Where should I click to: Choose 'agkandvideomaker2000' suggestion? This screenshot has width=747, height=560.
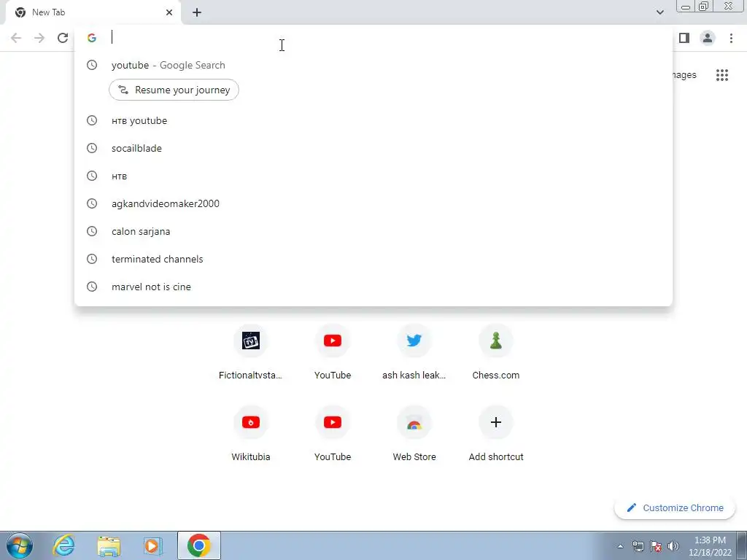(x=373, y=204)
